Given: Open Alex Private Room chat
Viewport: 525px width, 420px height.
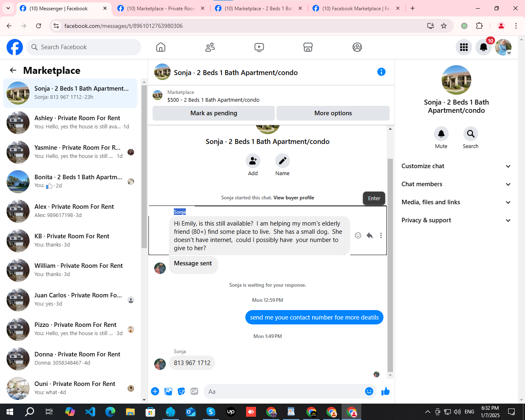Looking at the screenshot, I should coord(71,211).
